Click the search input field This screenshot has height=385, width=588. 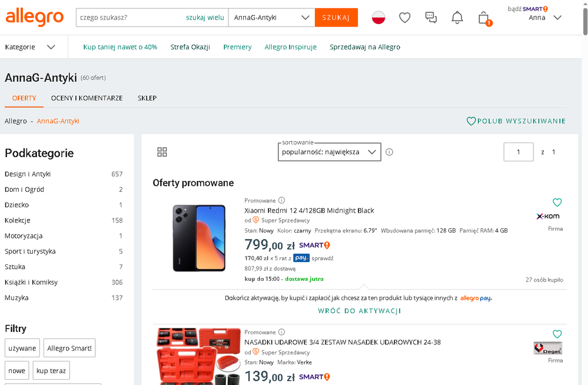point(129,18)
